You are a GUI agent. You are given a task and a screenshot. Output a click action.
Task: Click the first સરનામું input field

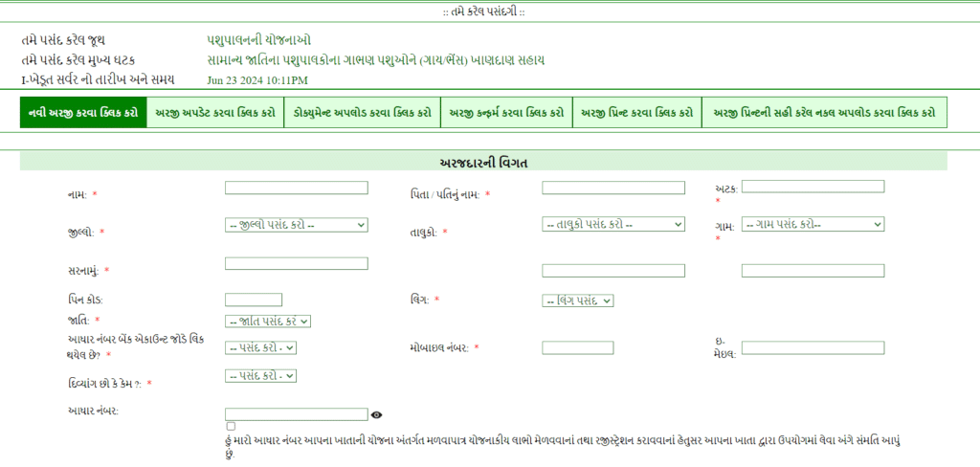click(x=297, y=263)
